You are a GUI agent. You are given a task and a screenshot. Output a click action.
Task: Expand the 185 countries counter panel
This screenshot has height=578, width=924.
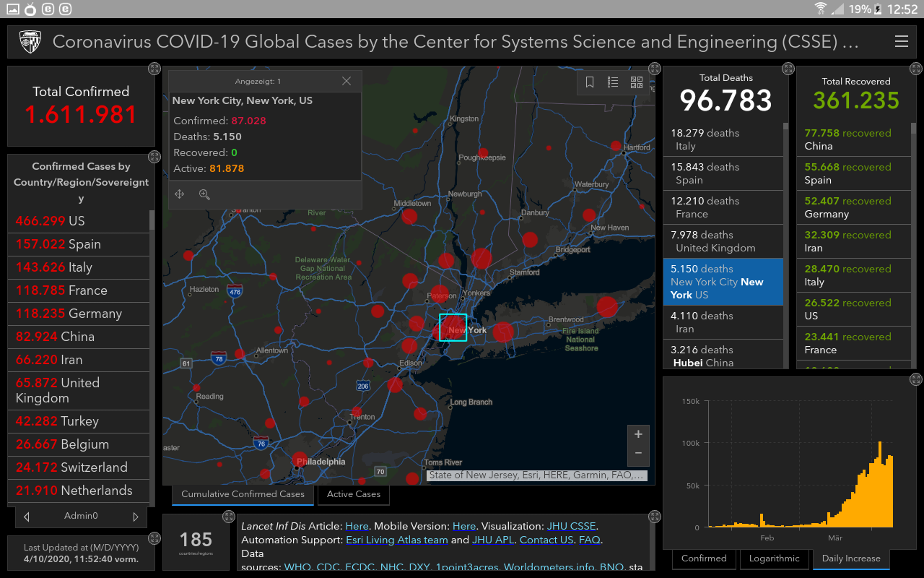tap(229, 517)
